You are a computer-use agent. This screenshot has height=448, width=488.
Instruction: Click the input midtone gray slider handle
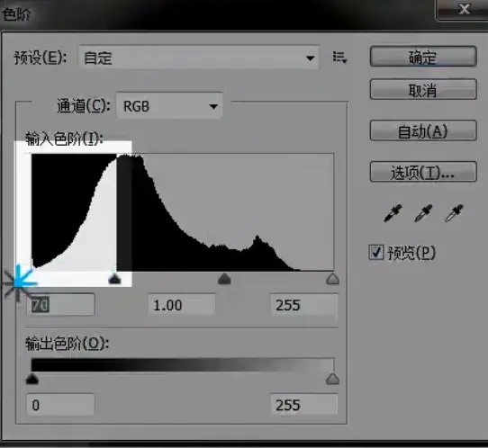224,279
